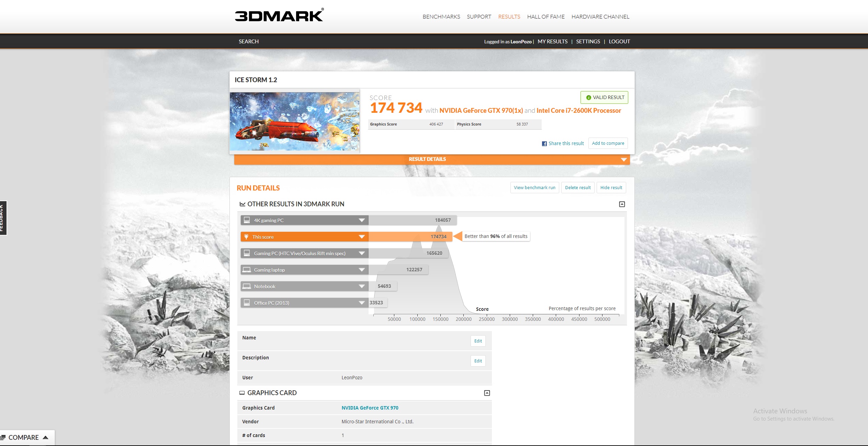Click the LeonPozo username in header
This screenshot has width=868, height=446.
521,42
